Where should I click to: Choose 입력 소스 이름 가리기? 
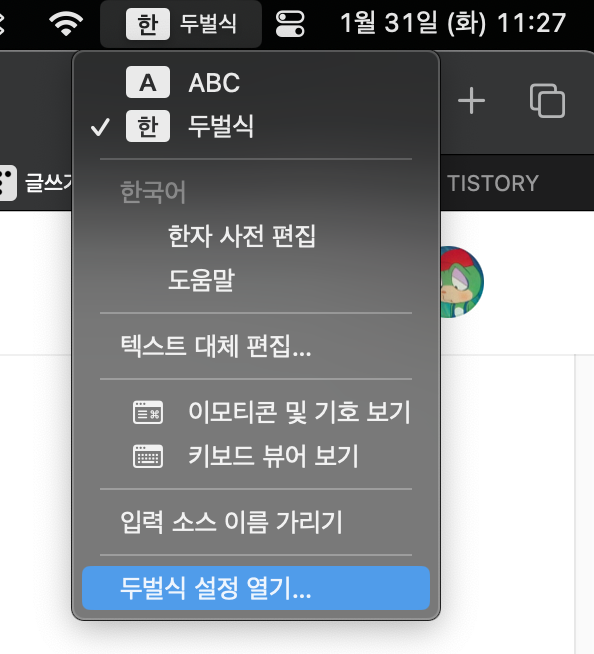click(256, 522)
